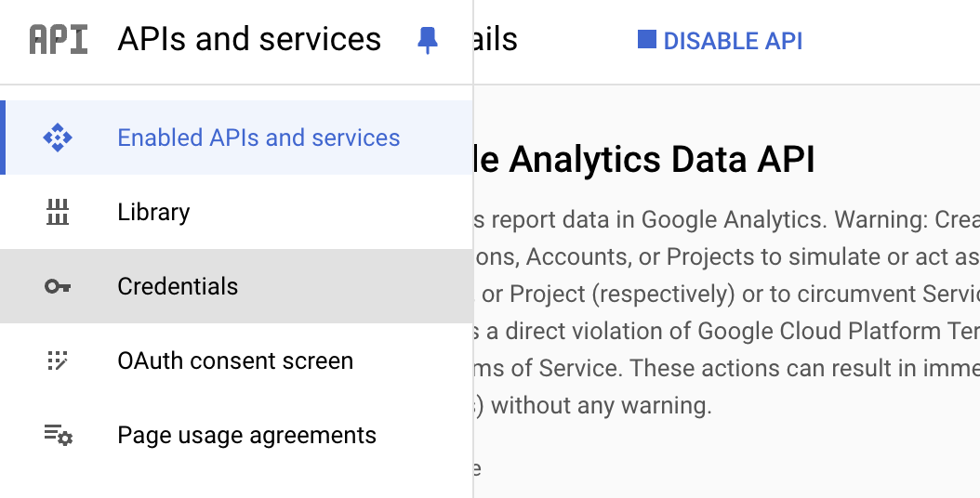The image size is (980, 498).
Task: Click the Credentials key icon
Action: pyautogui.click(x=58, y=287)
